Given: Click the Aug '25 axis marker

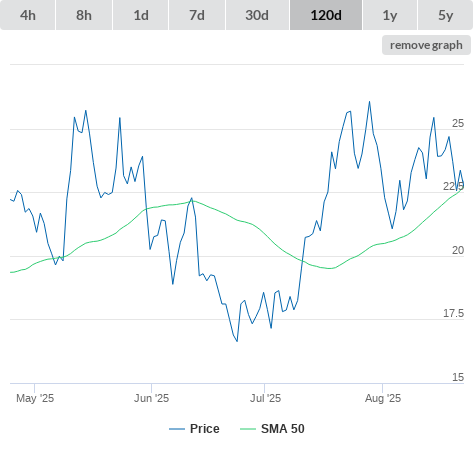Looking at the screenshot, I should pyautogui.click(x=383, y=398).
